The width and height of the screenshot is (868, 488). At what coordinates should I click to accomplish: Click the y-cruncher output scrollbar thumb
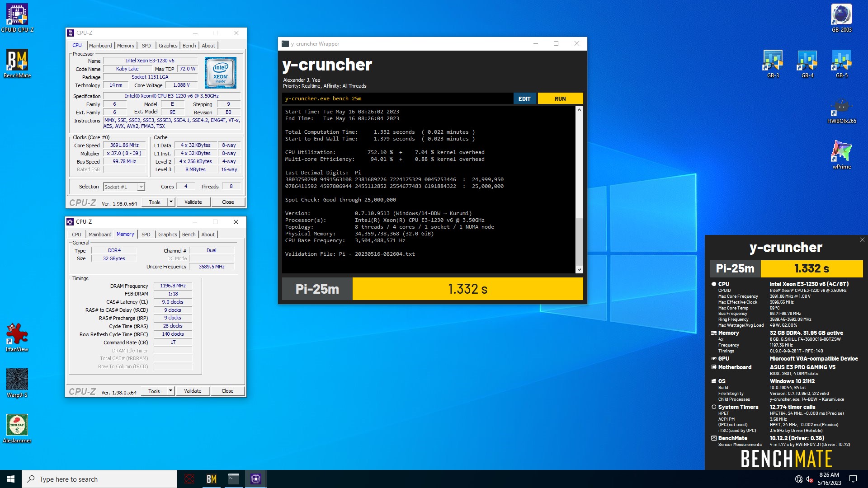(x=579, y=242)
